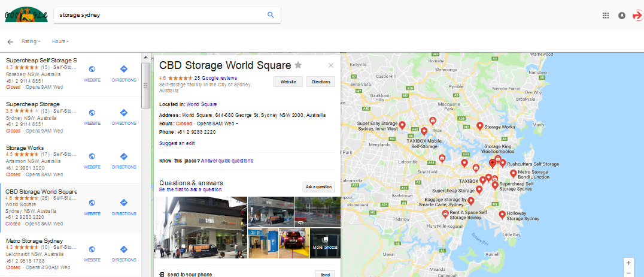
Task: Open website for Supercheap Storage in Sydney NSW
Action: 92,117
